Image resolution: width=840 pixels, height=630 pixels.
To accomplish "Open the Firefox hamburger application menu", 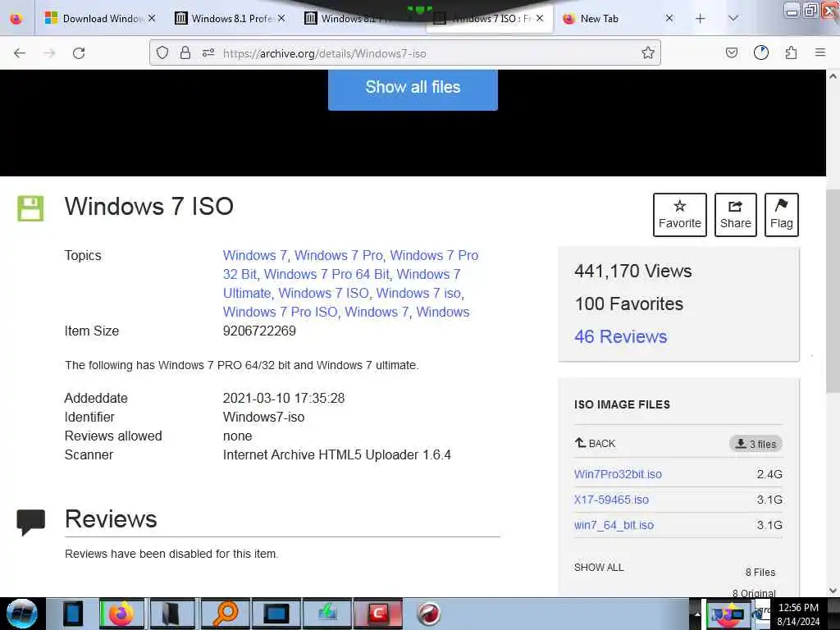I will 820,52.
